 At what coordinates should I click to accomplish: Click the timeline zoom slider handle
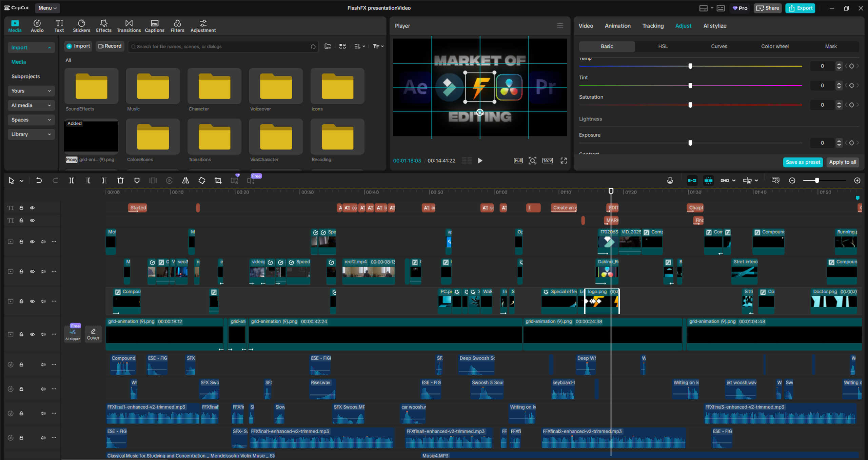click(x=817, y=181)
